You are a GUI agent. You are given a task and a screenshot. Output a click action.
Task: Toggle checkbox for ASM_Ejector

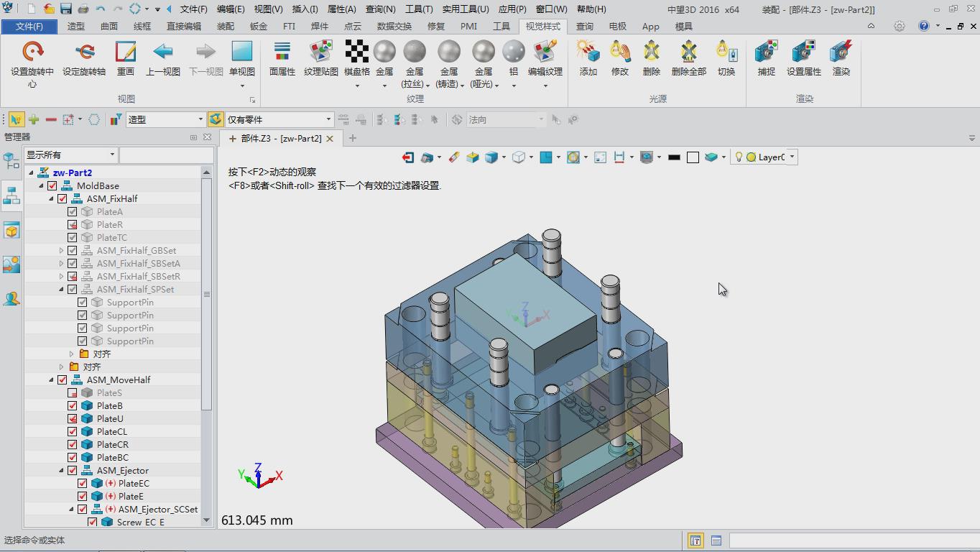pos(73,471)
